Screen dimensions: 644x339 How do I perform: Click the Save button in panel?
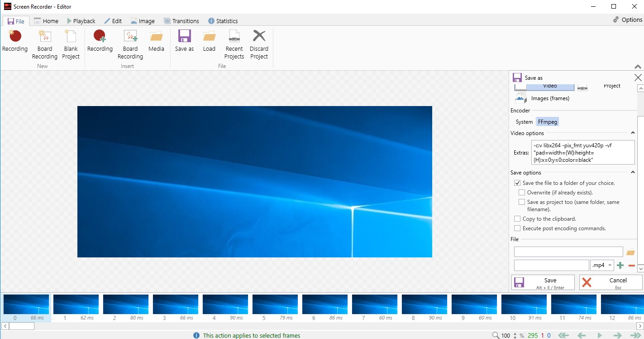543,283
